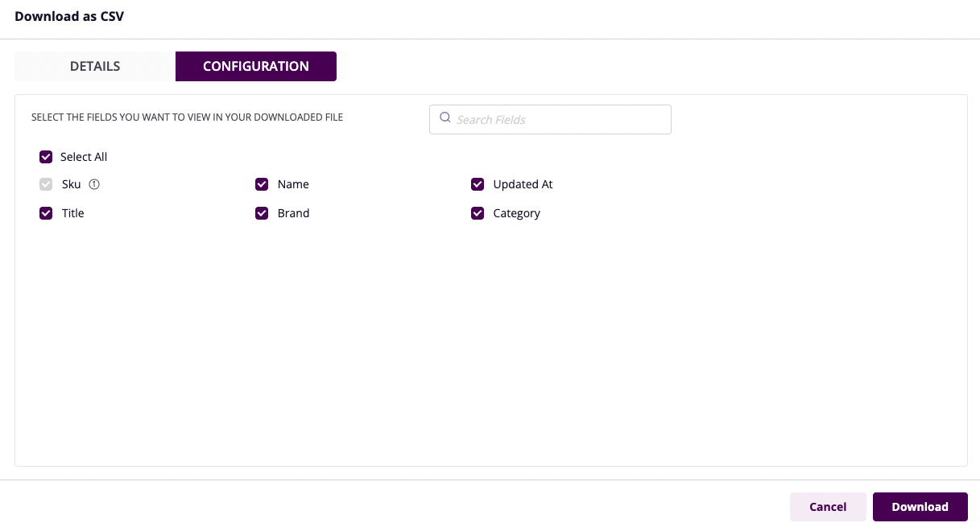980x527 pixels.
Task: Click the "Download as CSV" dialog title
Action: pyautogui.click(x=69, y=16)
